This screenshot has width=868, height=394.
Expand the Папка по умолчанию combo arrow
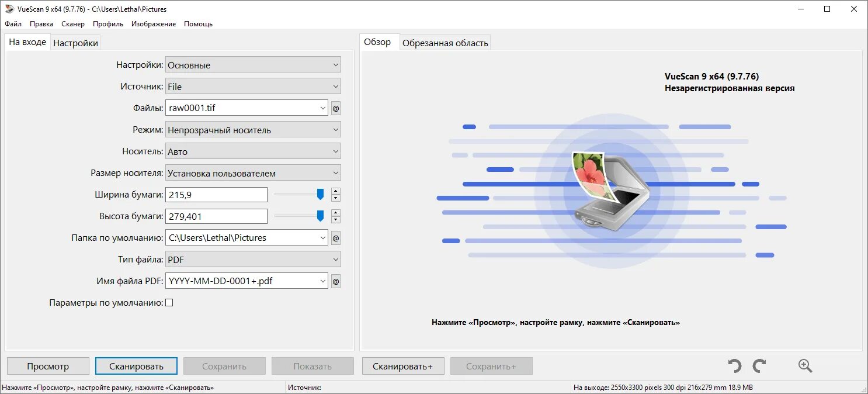(324, 238)
